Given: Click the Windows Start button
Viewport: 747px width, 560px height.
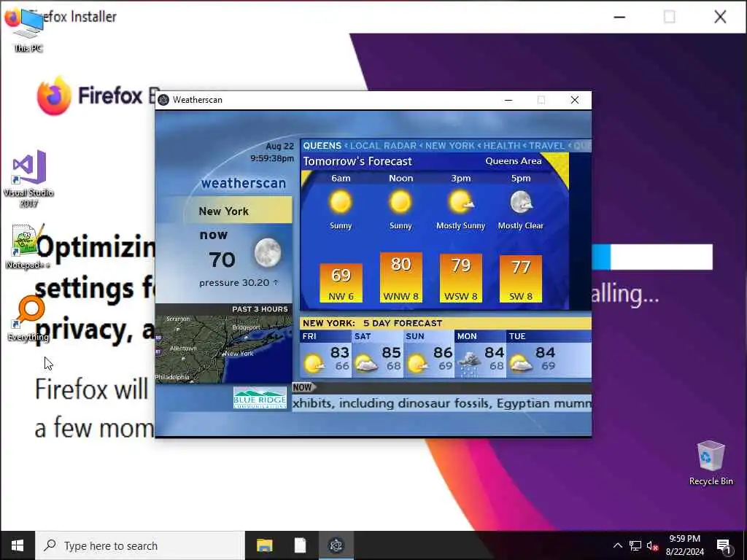Looking at the screenshot, I should click(x=18, y=545).
